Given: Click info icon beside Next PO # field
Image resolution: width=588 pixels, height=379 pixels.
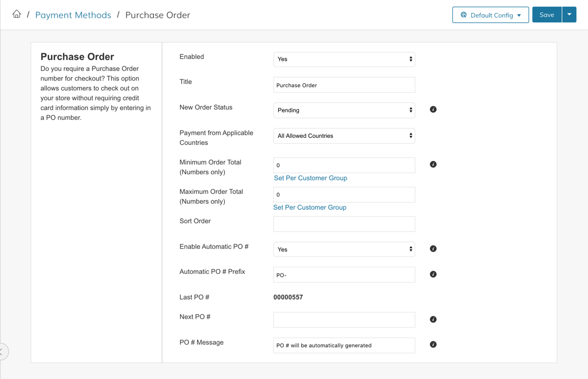Looking at the screenshot, I should pos(433,320).
